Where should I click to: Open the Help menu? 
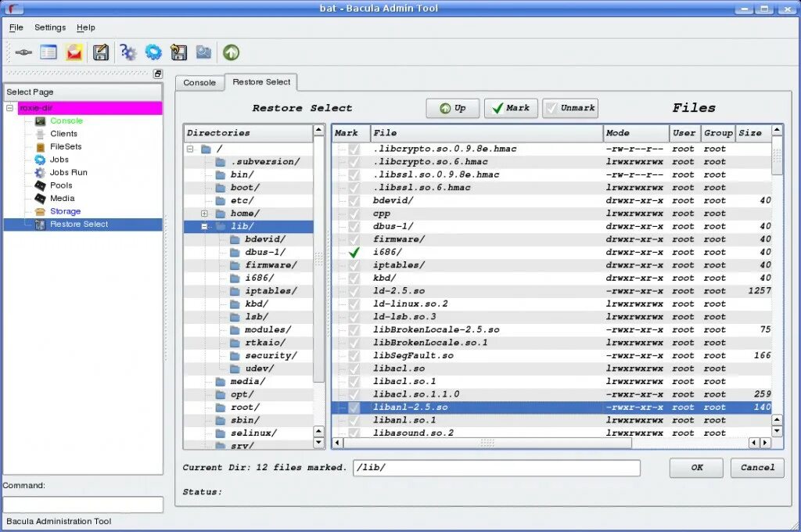86,27
